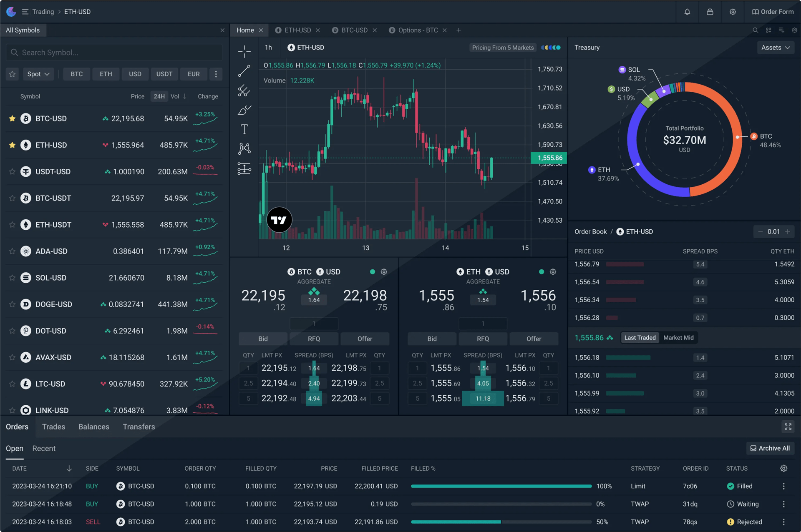The height and width of the screenshot is (532, 801).
Task: Open more options for order 7c06
Action: tap(783, 486)
